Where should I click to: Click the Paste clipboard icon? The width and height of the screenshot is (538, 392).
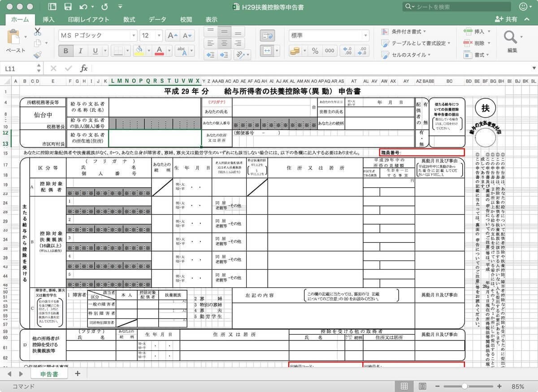[x=14, y=37]
